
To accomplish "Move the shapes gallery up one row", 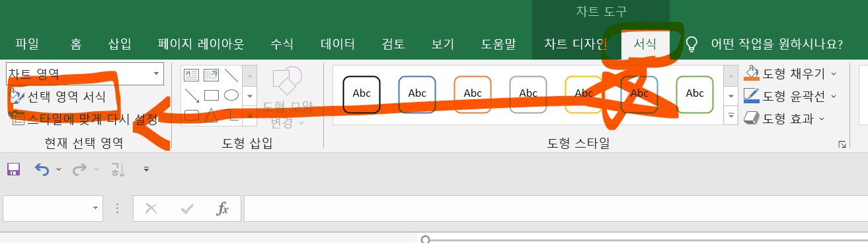I will (249, 76).
